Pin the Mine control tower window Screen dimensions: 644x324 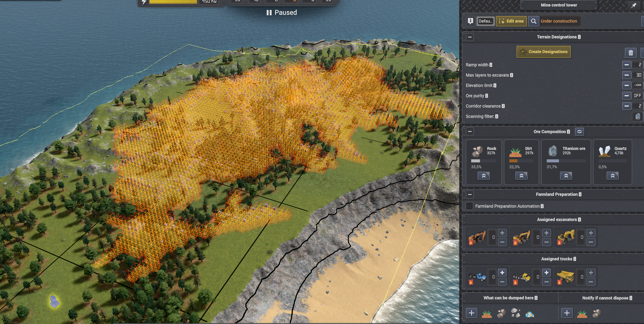(634, 5)
